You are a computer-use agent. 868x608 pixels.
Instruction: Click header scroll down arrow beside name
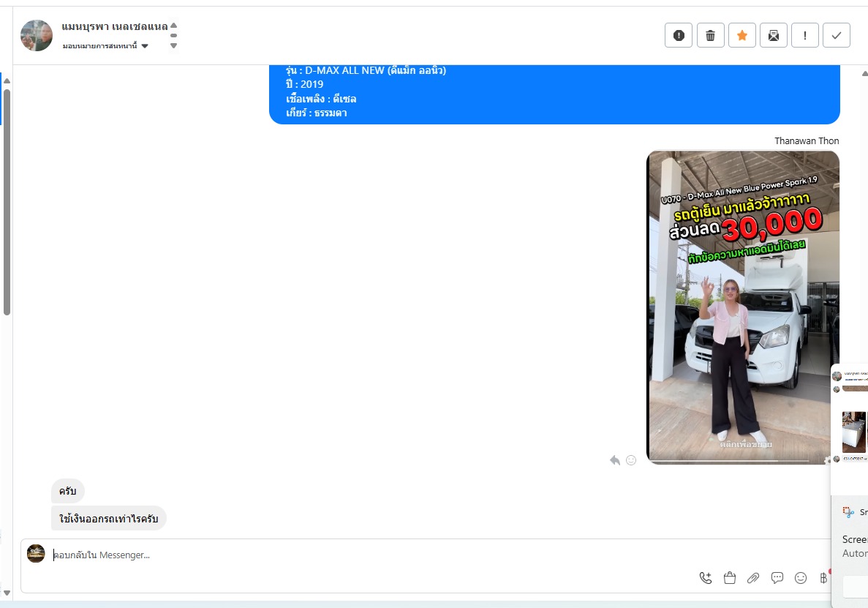click(173, 46)
